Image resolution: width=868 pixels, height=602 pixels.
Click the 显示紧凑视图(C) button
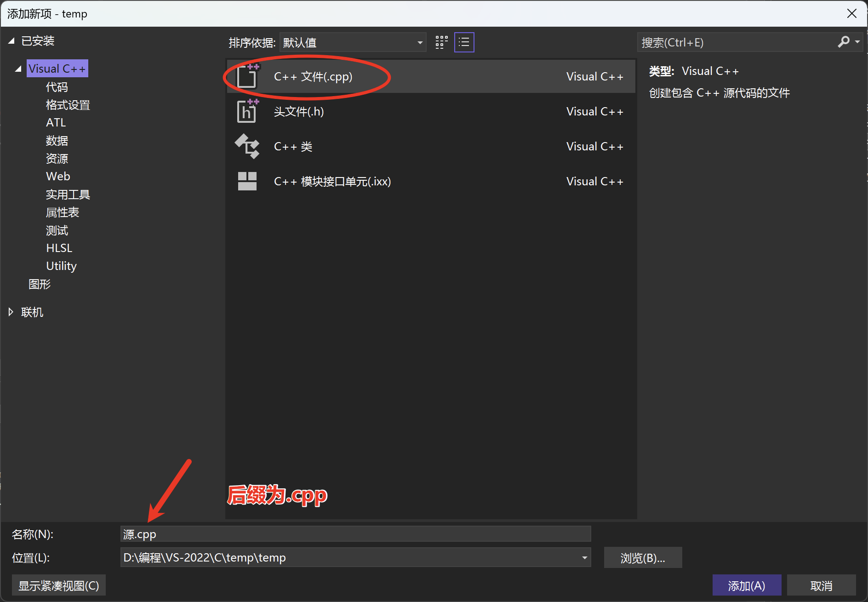[59, 585]
